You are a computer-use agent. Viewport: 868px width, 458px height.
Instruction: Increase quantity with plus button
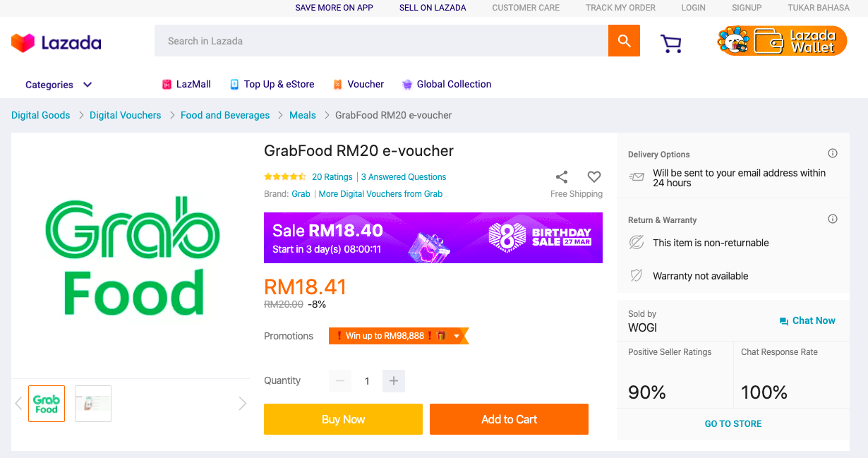394,381
